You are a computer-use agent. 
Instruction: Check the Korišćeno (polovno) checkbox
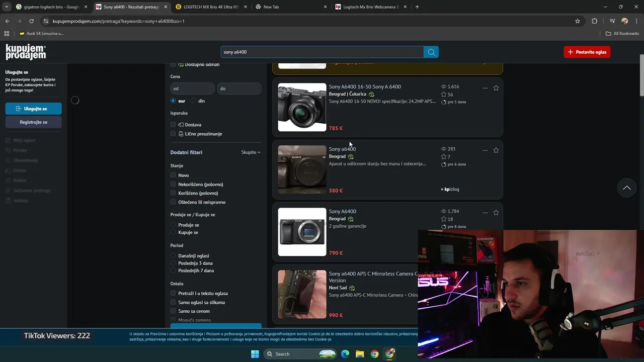(173, 193)
